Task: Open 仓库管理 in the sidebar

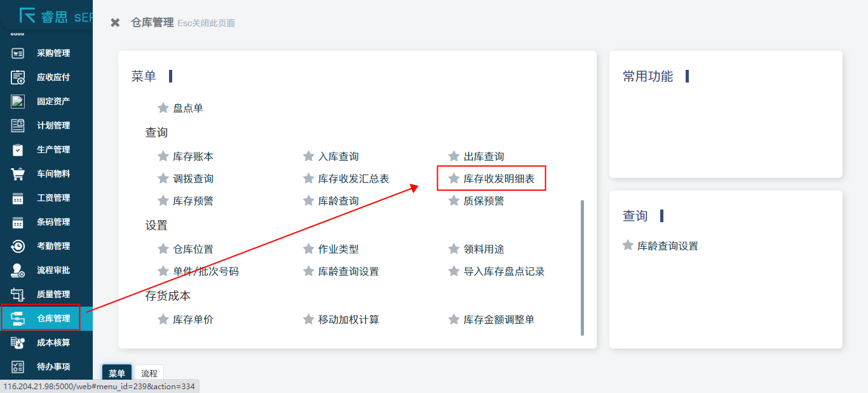Action: click(x=53, y=318)
